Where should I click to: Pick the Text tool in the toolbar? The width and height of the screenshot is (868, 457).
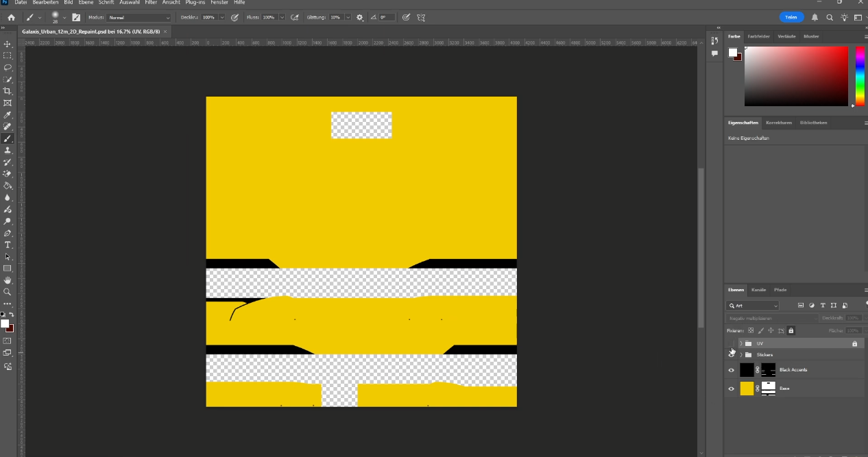[x=8, y=245]
